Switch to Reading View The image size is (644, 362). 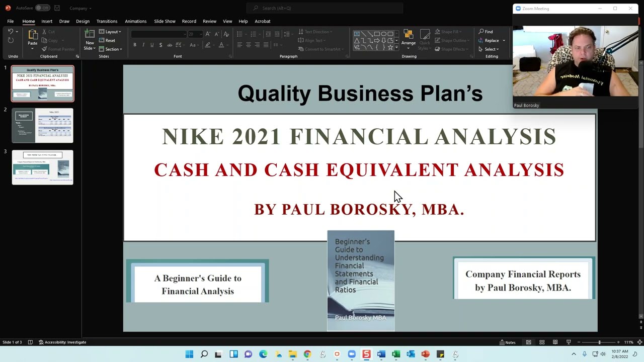(x=555, y=342)
